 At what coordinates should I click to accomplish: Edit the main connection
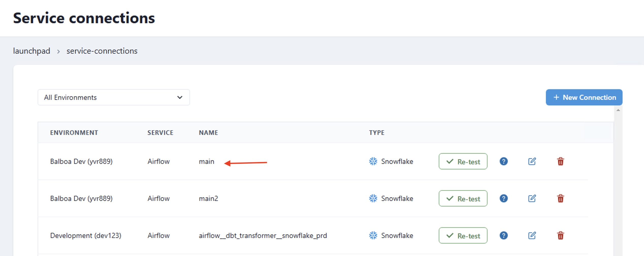(532, 161)
